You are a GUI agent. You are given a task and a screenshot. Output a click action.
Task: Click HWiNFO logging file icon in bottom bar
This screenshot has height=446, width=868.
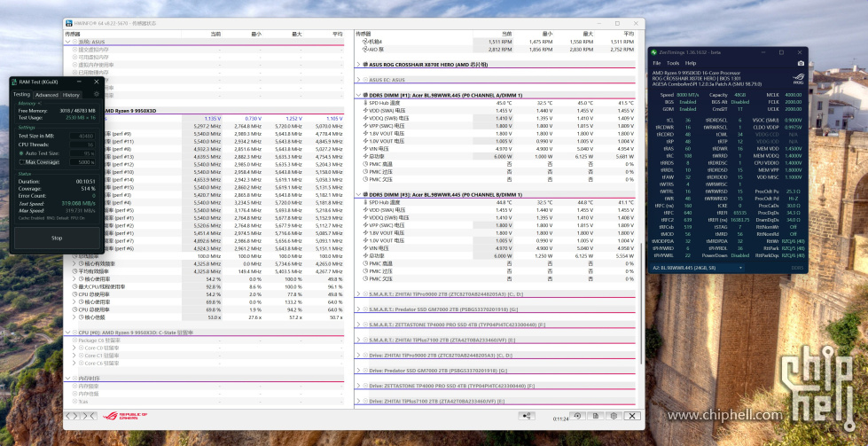(595, 416)
